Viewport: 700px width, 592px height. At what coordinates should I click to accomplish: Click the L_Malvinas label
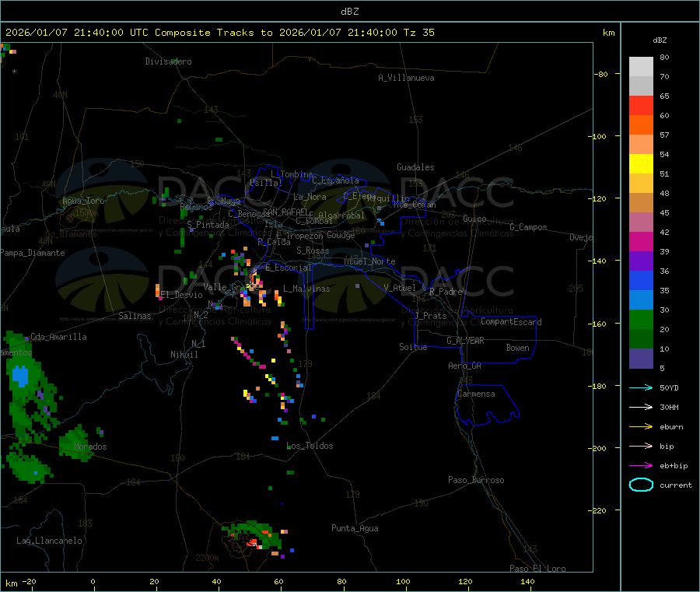306,289
